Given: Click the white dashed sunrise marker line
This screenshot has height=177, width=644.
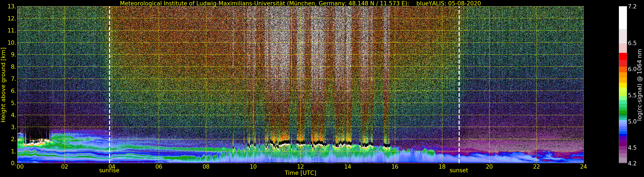Looking at the screenshot, I should (109, 85).
